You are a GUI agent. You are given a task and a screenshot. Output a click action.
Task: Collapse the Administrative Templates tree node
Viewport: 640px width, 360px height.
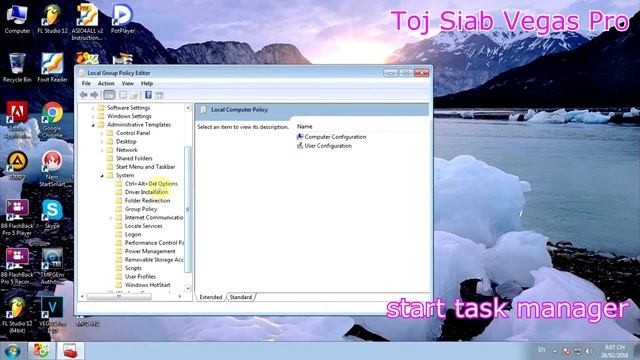(93, 125)
